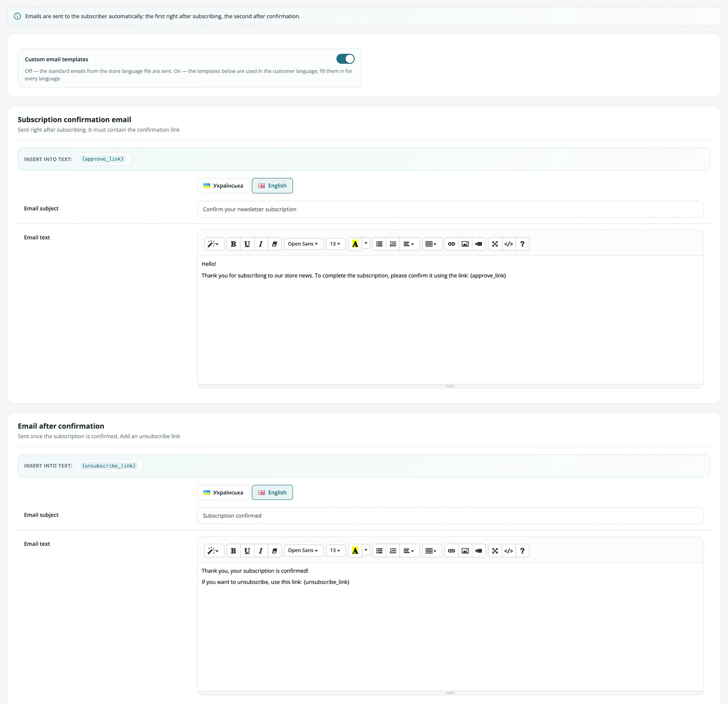
Task: Open table insert menu in confirmation editor
Action: (x=432, y=244)
